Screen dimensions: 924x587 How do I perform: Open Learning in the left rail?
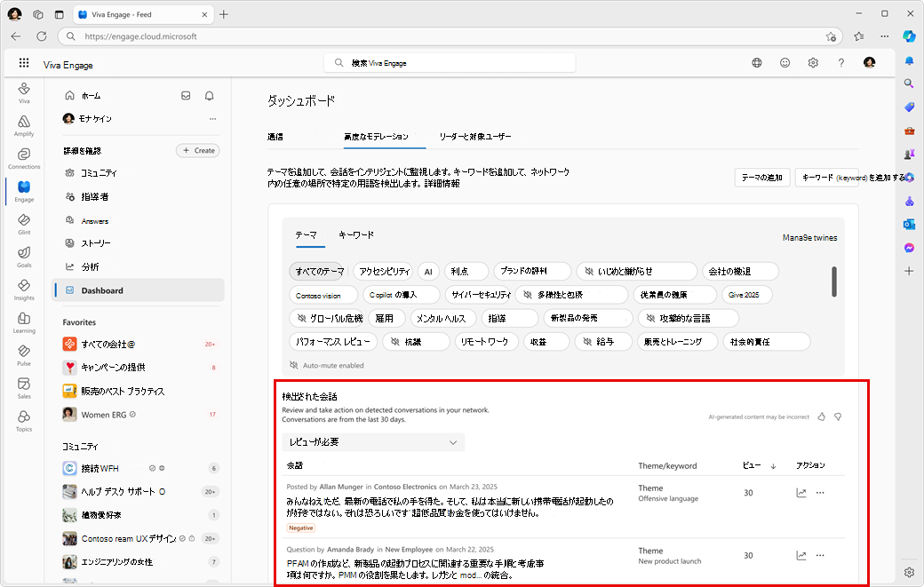tap(24, 322)
